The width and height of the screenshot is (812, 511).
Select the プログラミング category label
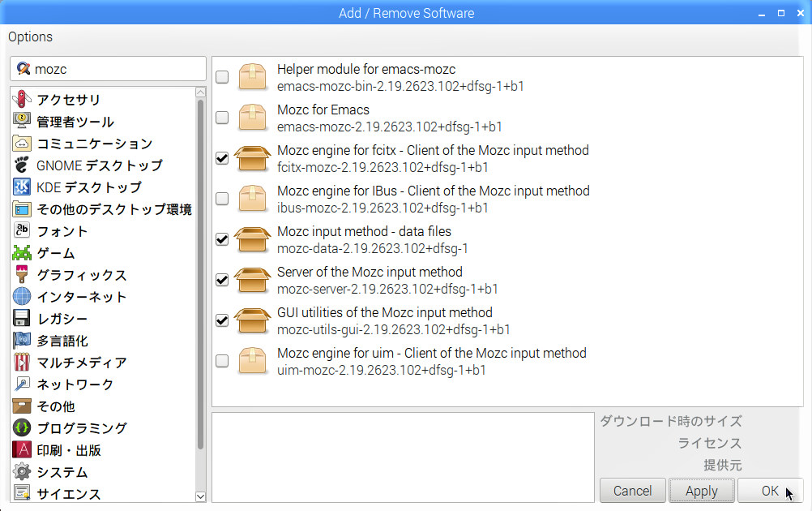point(82,428)
